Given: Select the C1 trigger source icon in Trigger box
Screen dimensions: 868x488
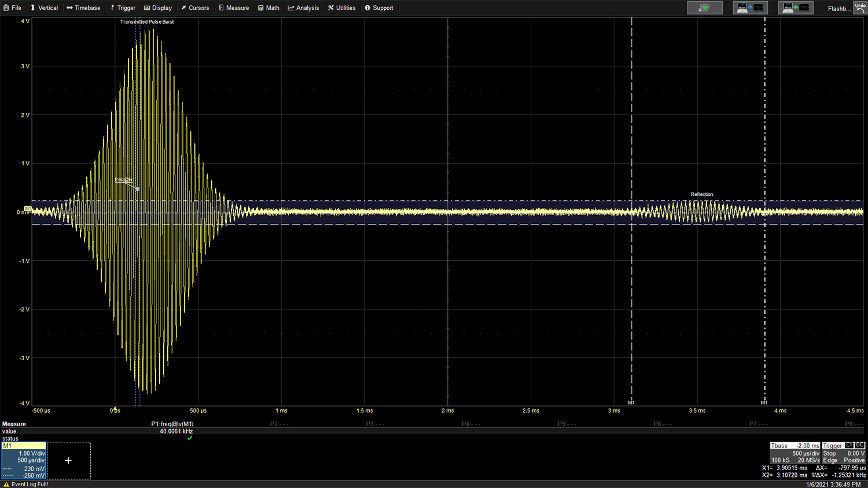Looking at the screenshot, I should [x=849, y=445].
